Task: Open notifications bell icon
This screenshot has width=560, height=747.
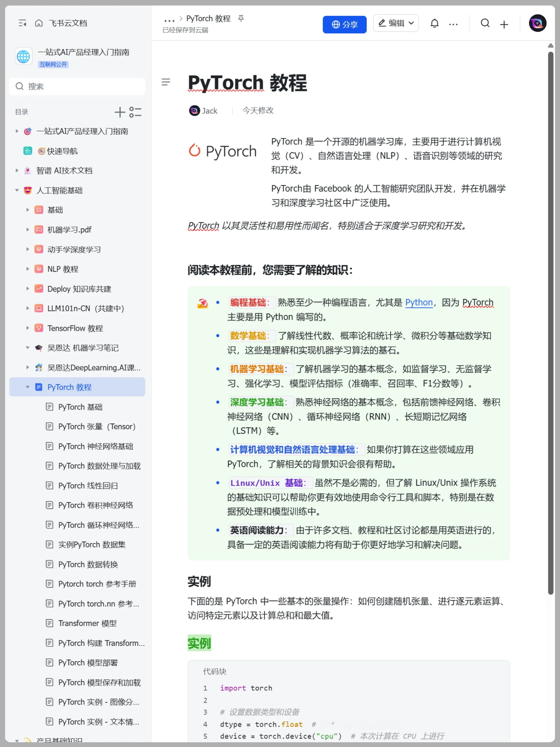Action: pos(434,23)
